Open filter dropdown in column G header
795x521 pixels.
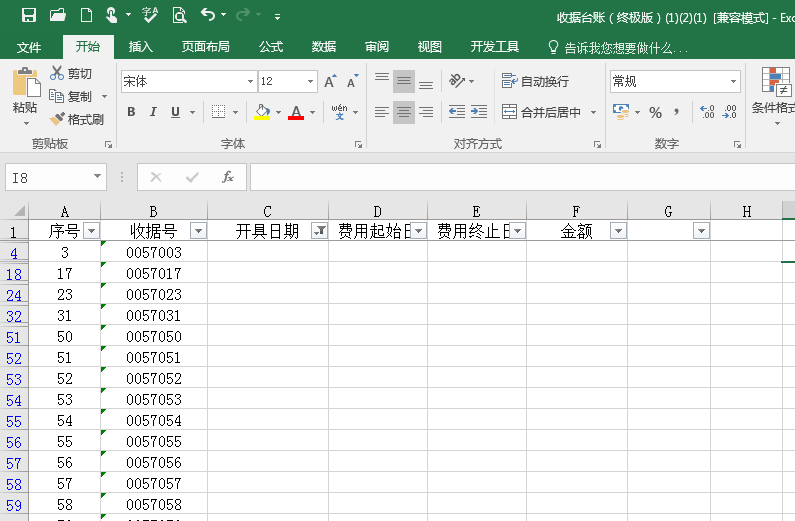tap(701, 231)
